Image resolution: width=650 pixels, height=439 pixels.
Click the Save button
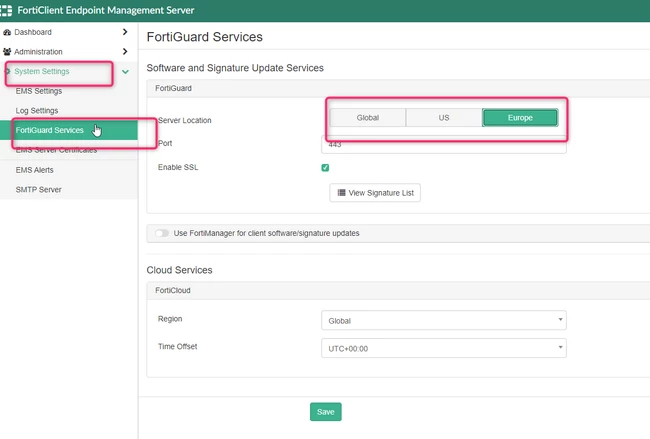pos(326,412)
